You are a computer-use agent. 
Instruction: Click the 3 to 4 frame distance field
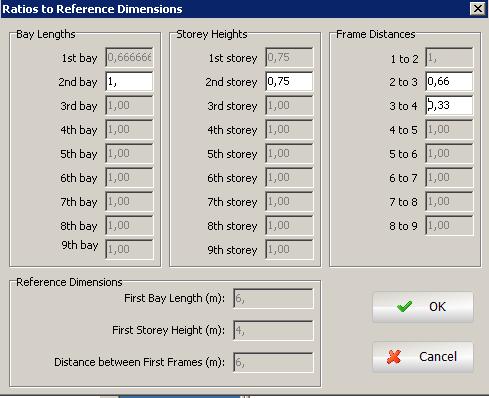[449, 106]
